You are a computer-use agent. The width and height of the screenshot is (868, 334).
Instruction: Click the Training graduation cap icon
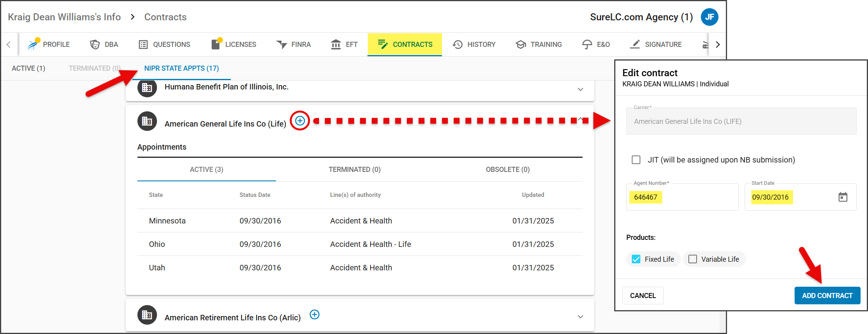(x=520, y=45)
